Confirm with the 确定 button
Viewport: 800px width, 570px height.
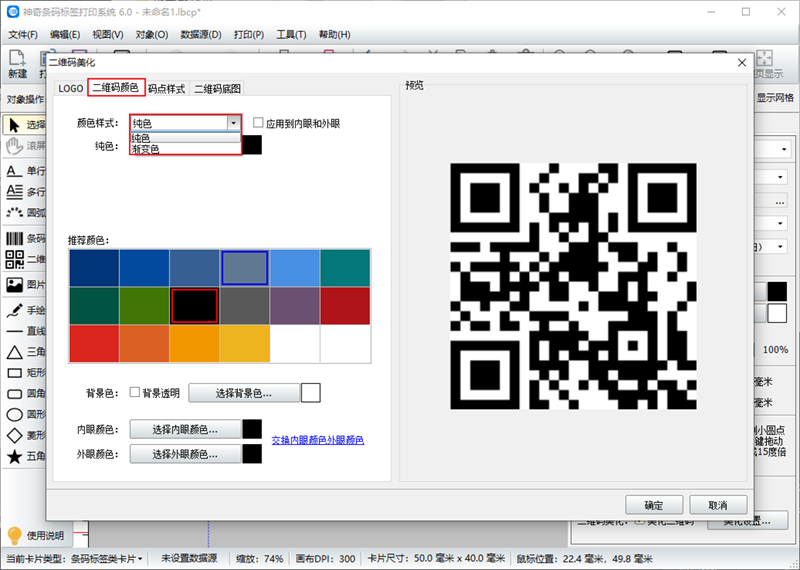[x=654, y=505]
